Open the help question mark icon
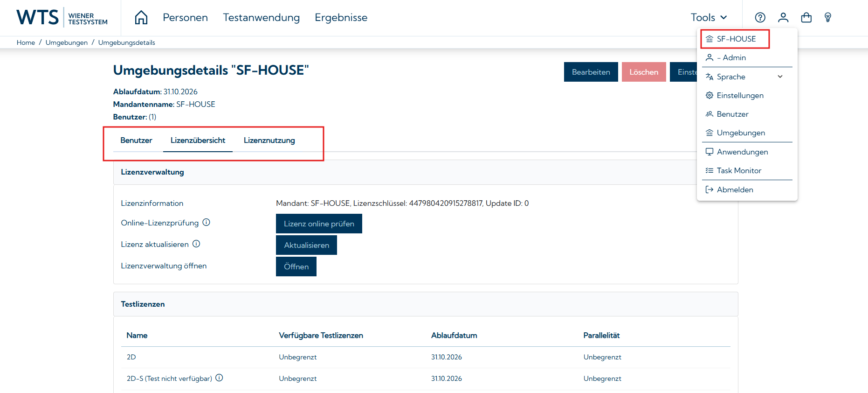Image resolution: width=868 pixels, height=393 pixels. pyautogui.click(x=760, y=18)
